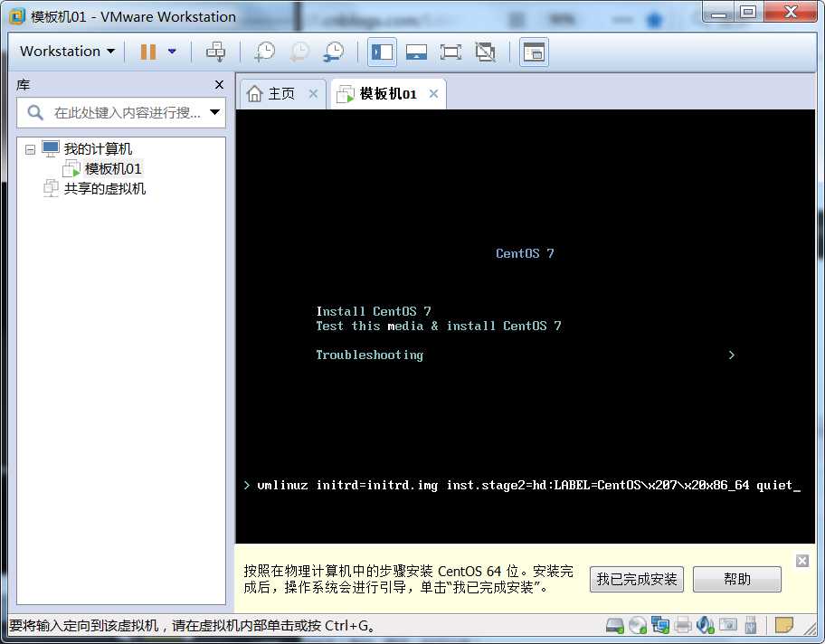Select Test this media & install CentOS 7
Image resolution: width=825 pixels, height=644 pixels.
click(x=438, y=326)
